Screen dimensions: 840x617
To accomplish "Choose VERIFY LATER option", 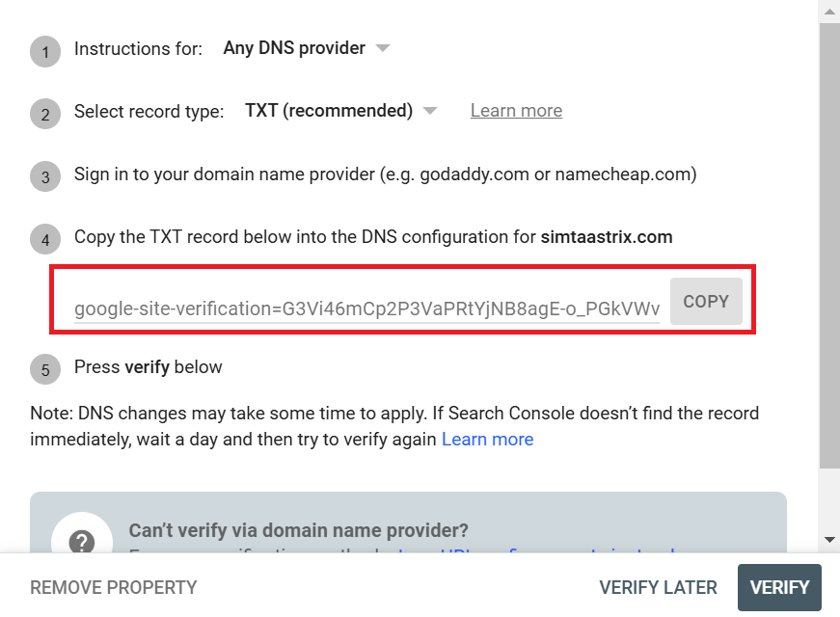I will click(x=658, y=587).
